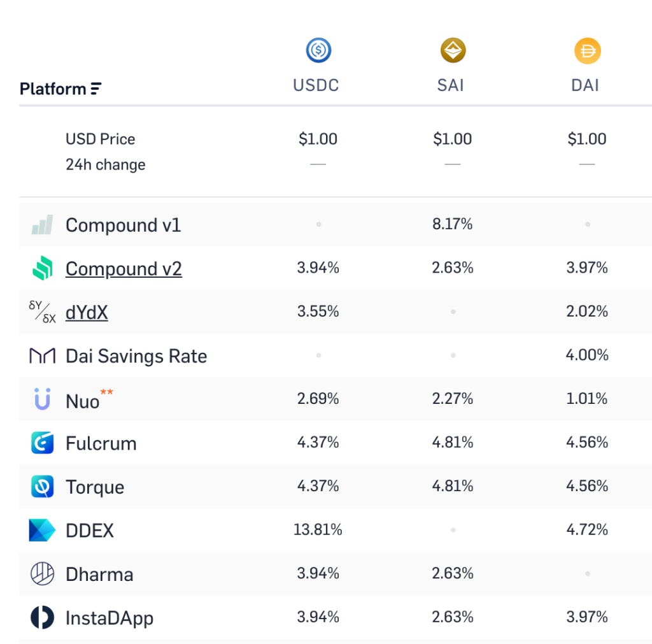Click the SAI token icon

[x=451, y=50]
